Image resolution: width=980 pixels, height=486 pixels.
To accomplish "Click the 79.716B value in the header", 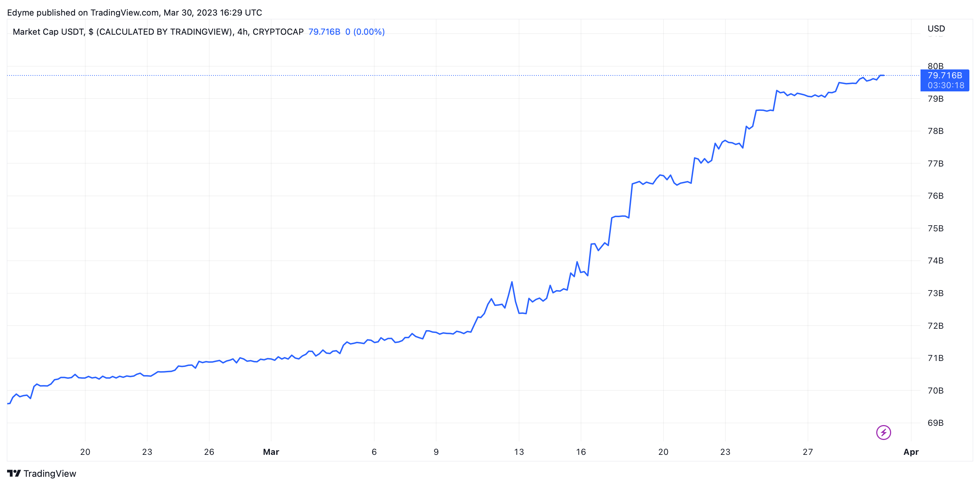I will (x=324, y=32).
